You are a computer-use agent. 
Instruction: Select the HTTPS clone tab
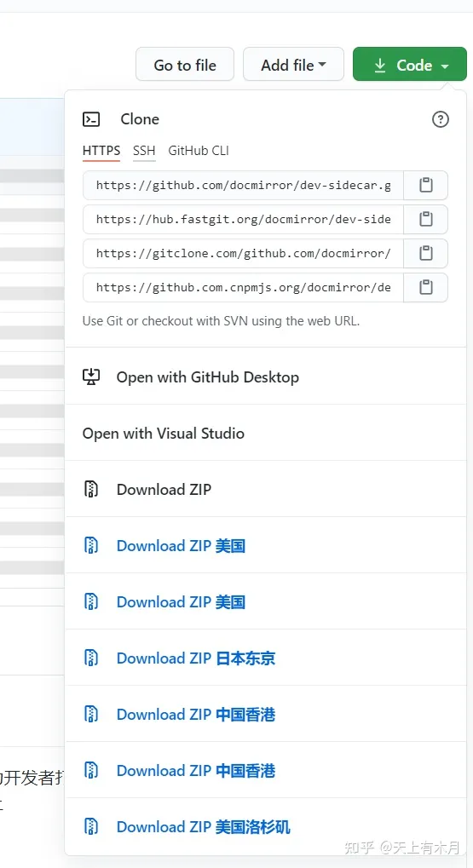pos(101,151)
